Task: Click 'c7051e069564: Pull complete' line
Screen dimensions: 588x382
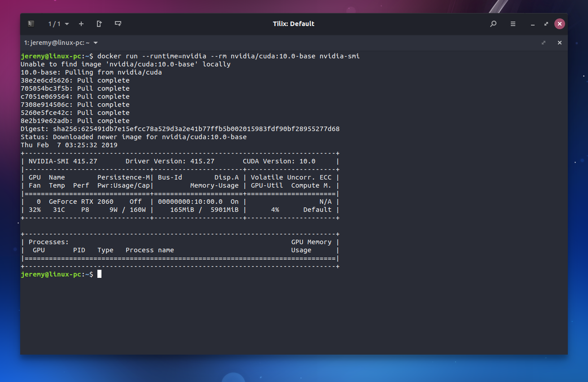Action: (75, 97)
